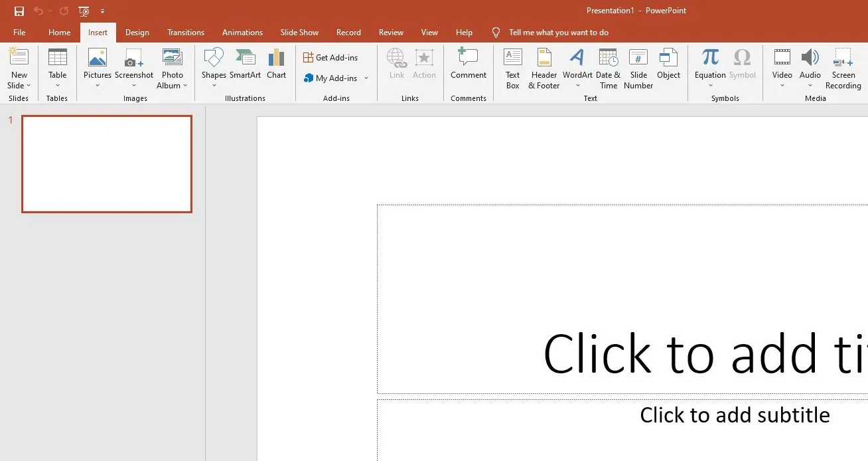Add a Comment to the slide
This screenshot has width=868, height=461.
pos(468,65)
